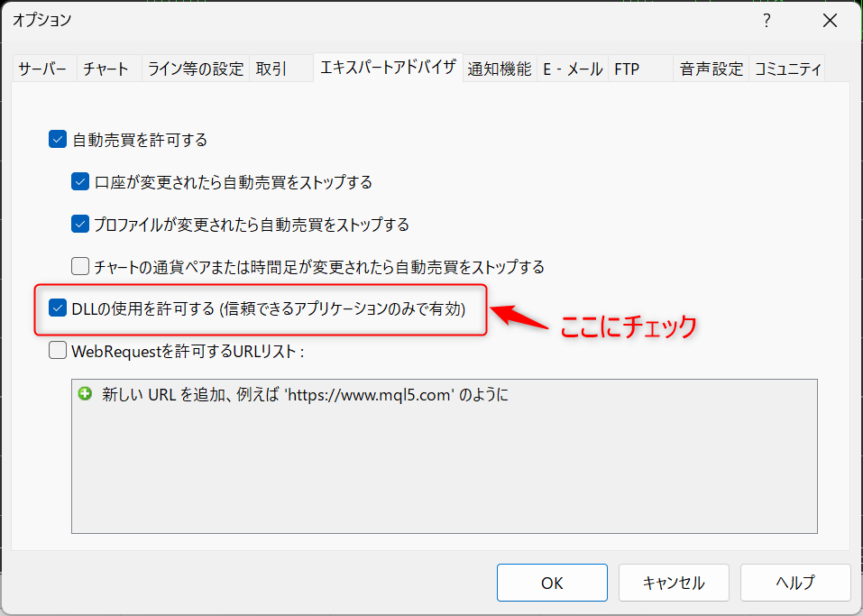Uncheck 口座が変更されたら自動売買をストップする

(80, 182)
